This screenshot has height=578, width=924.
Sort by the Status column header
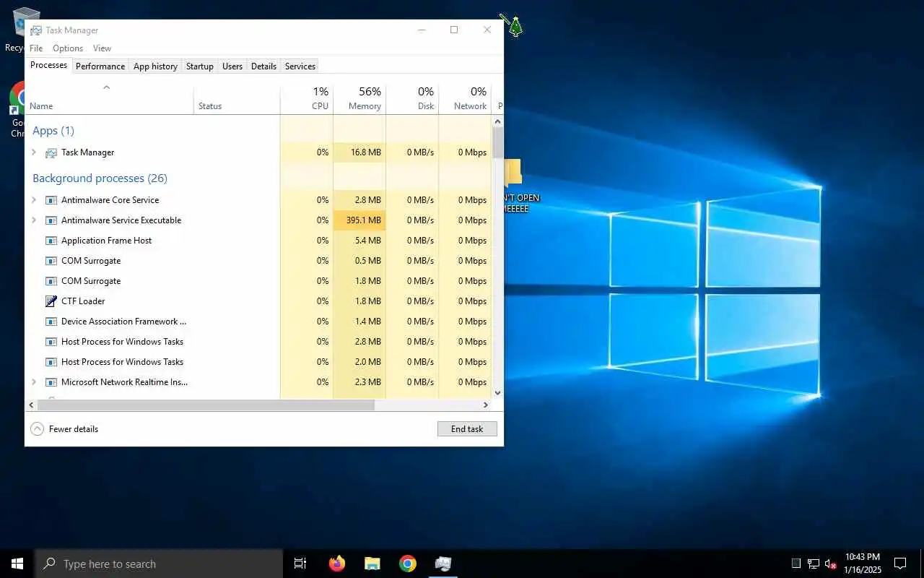[237, 99]
